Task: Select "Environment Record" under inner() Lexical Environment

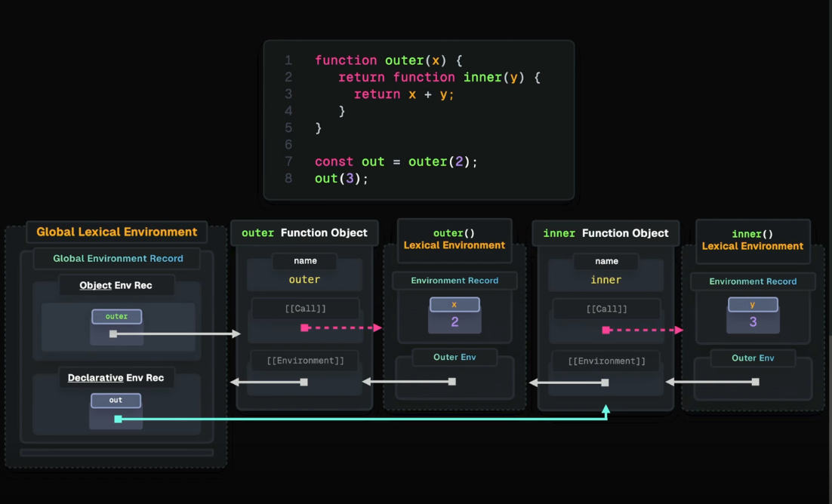Action: (x=753, y=281)
